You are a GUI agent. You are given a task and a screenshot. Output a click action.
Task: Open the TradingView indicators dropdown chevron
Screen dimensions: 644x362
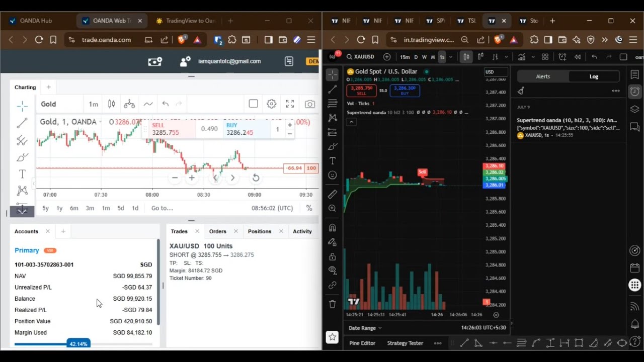click(x=533, y=57)
